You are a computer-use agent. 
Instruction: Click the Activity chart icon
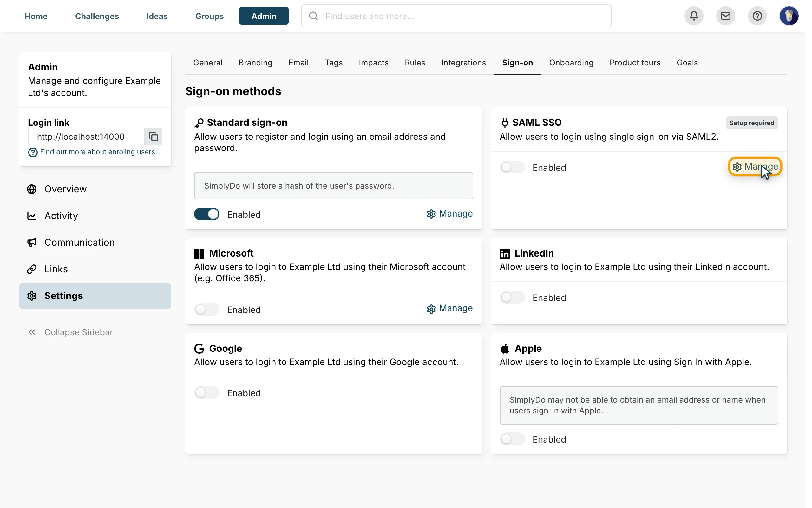click(31, 216)
